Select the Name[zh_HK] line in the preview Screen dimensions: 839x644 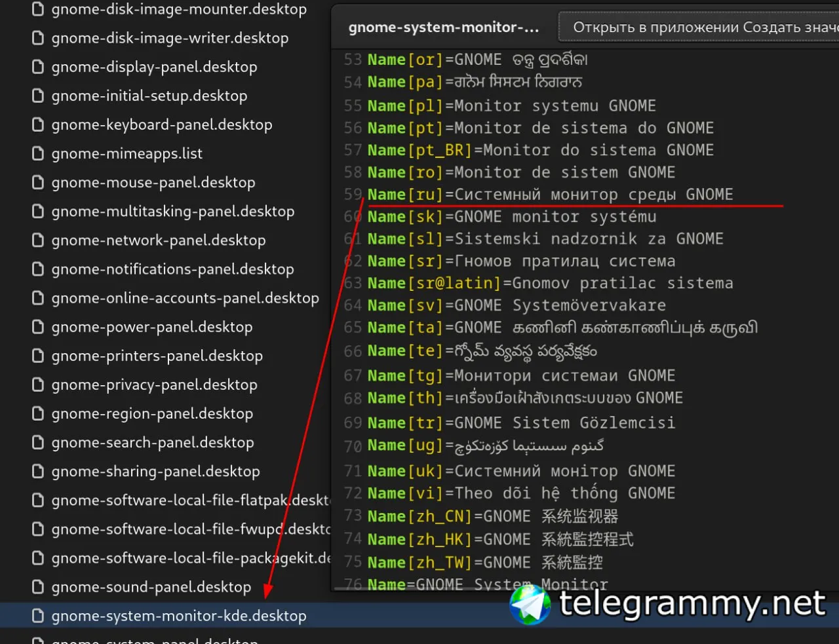click(x=501, y=539)
